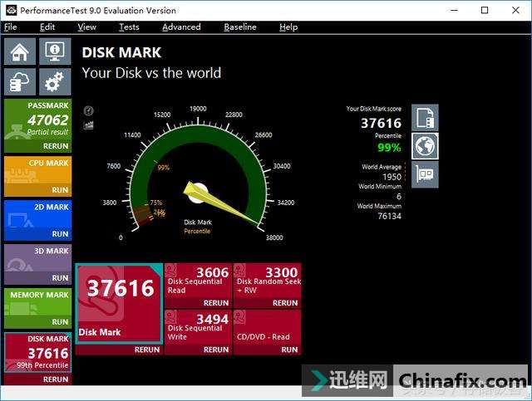Open the cloud baseline database icon

tap(20, 82)
